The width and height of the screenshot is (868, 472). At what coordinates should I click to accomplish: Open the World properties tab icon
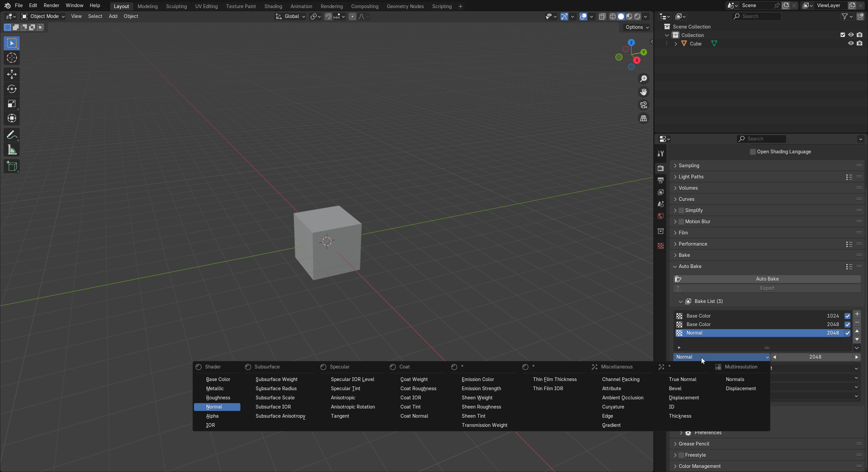click(660, 216)
